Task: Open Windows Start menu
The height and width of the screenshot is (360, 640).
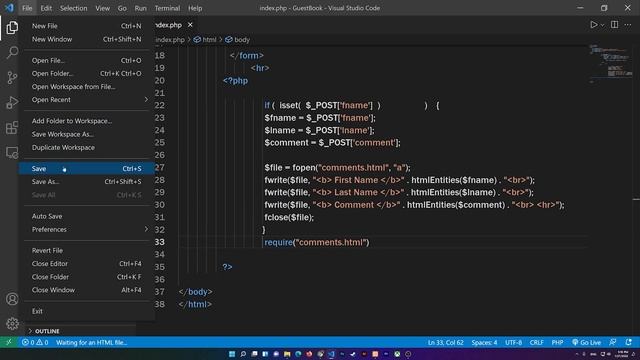Action: click(x=232, y=354)
